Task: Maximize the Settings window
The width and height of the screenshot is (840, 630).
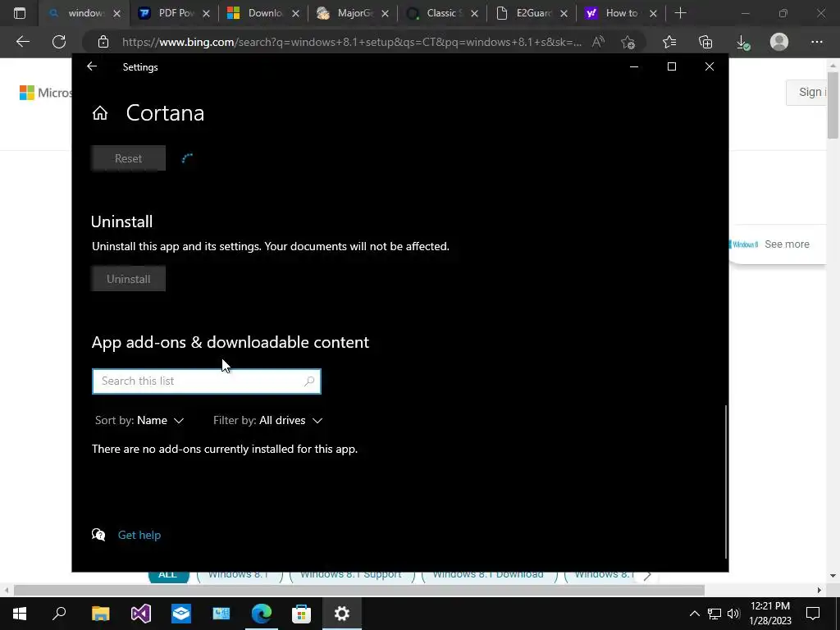Action: (672, 66)
